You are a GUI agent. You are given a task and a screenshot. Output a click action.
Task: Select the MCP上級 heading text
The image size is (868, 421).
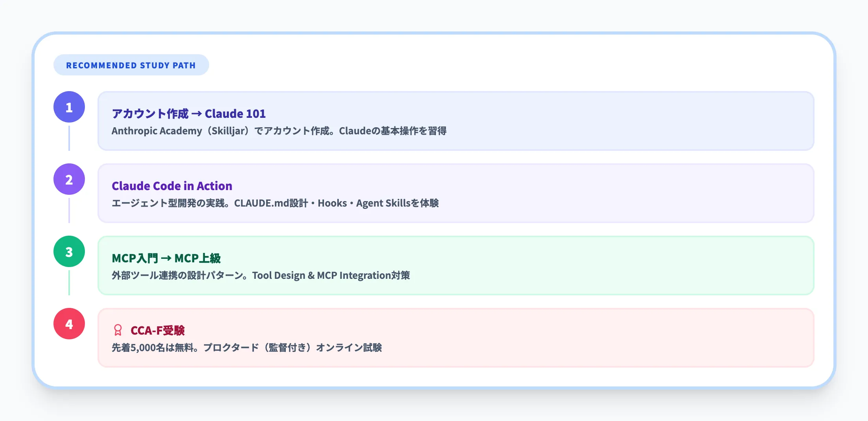pos(197,258)
